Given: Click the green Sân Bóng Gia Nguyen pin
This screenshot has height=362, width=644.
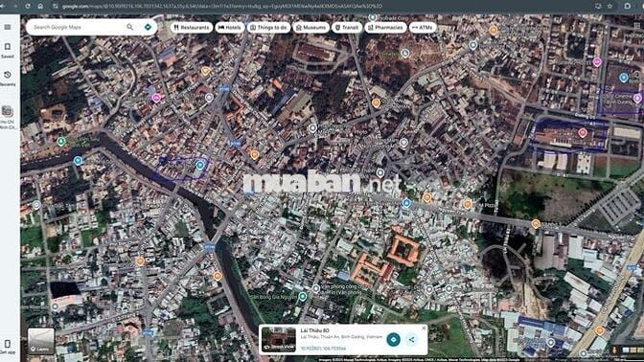Looking at the screenshot, I should (x=302, y=296).
